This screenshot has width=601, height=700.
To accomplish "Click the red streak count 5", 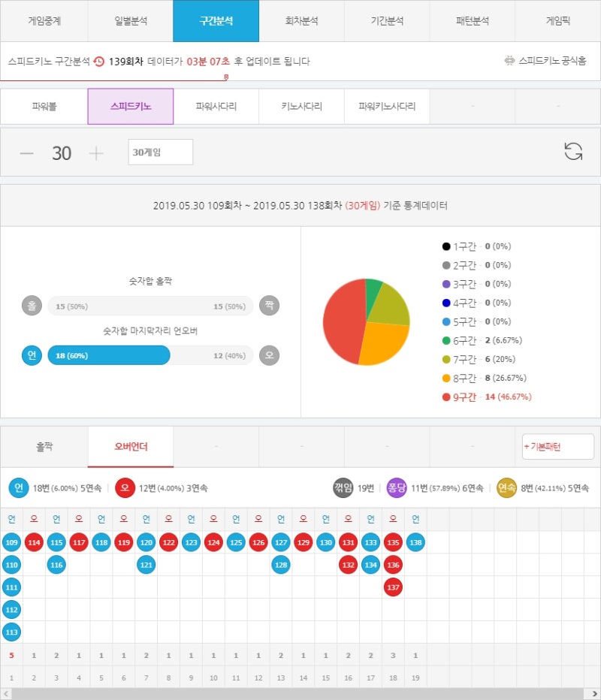I will pyautogui.click(x=11, y=656).
